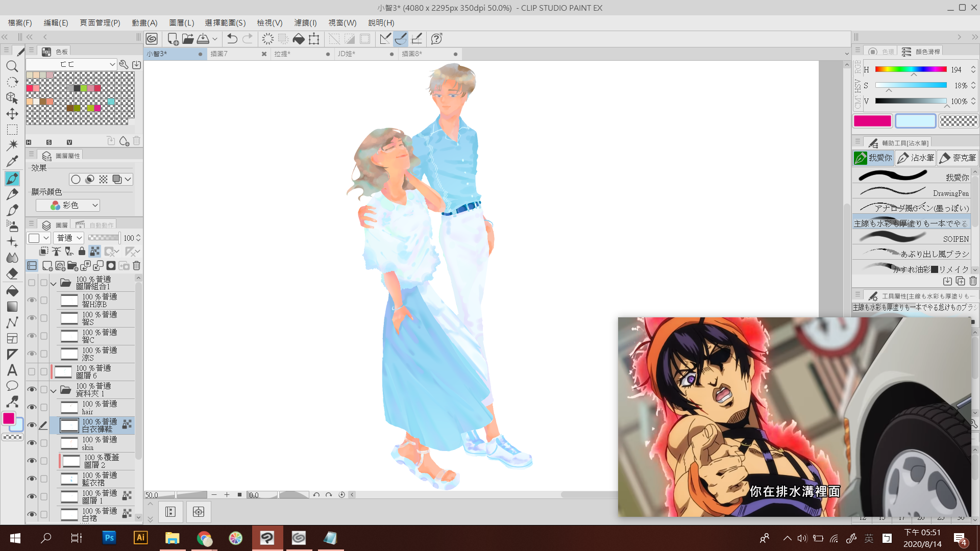The width and height of the screenshot is (980, 551).
Task: Hide the skin layer eye icon
Action: (x=32, y=443)
